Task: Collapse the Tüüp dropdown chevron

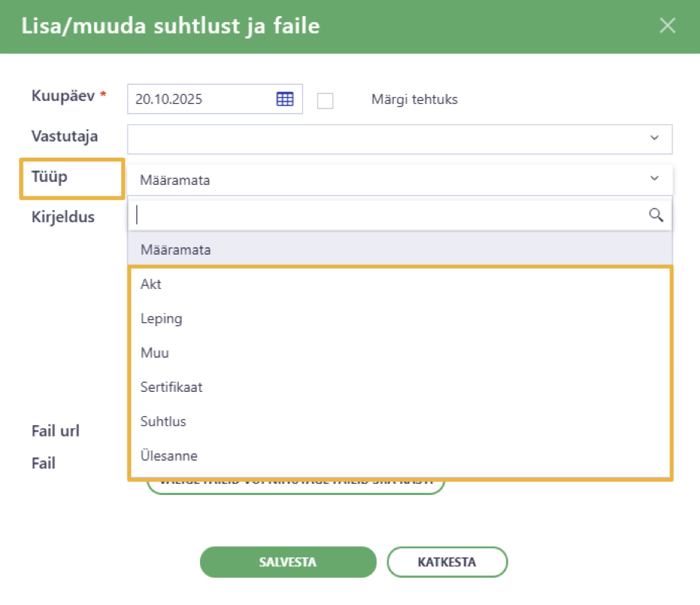Action: click(x=655, y=178)
